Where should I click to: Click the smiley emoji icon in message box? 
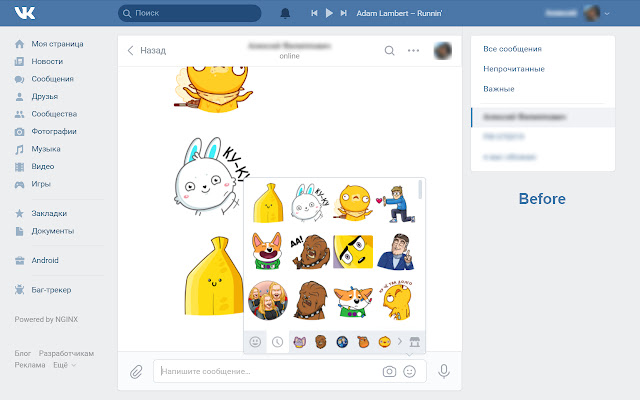click(409, 371)
